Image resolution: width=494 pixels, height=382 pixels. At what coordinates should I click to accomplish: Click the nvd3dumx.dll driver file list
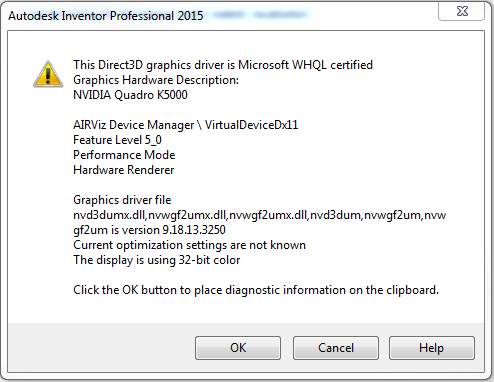tap(259, 215)
